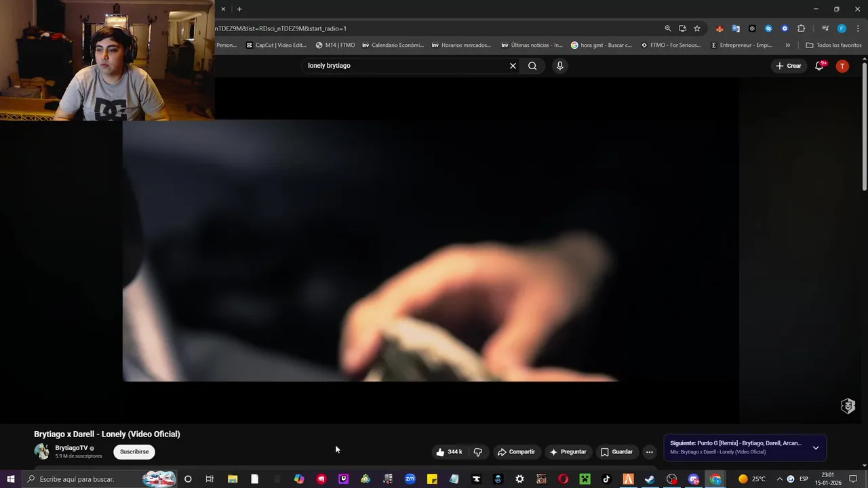This screenshot has width=868, height=488.
Task: Open TikTok app on the taskbar
Action: coord(606,479)
